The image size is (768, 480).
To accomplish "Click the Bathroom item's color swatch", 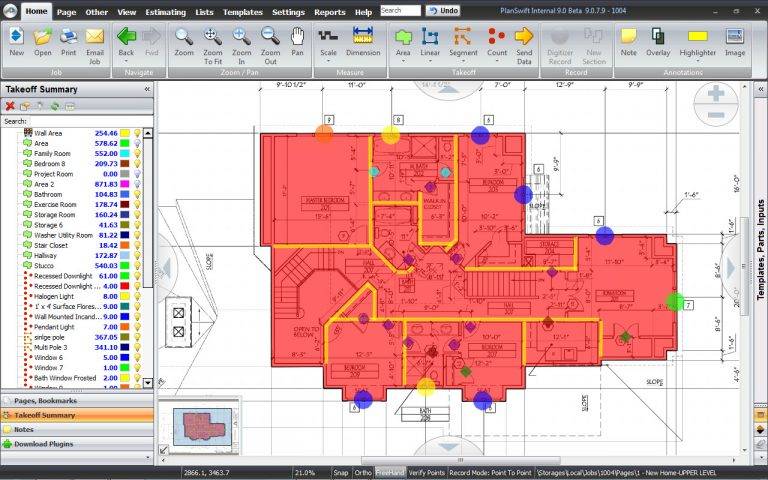I will (x=125, y=195).
